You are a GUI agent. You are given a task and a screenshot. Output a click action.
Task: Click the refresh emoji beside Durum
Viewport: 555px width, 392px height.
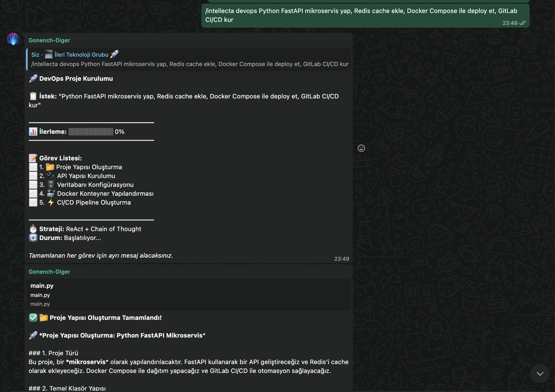coord(33,238)
